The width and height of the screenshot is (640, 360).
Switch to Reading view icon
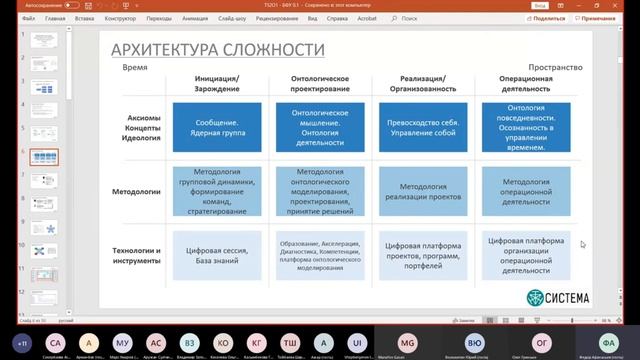(x=521, y=321)
